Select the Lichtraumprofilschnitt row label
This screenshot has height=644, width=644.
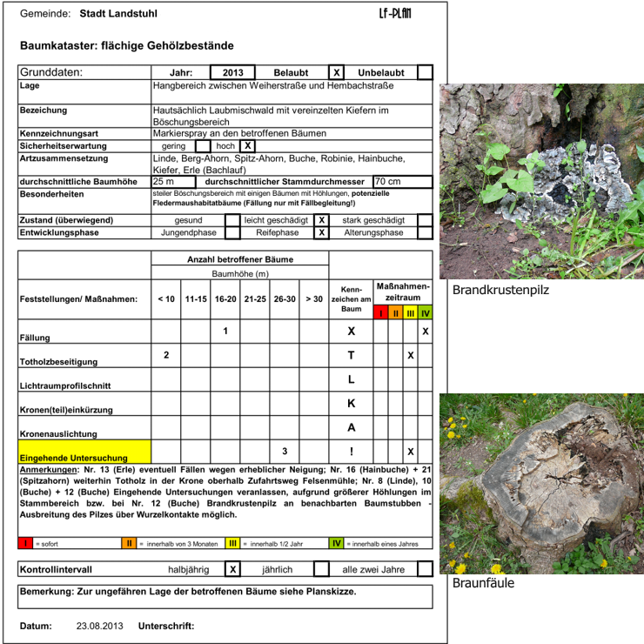65,386
